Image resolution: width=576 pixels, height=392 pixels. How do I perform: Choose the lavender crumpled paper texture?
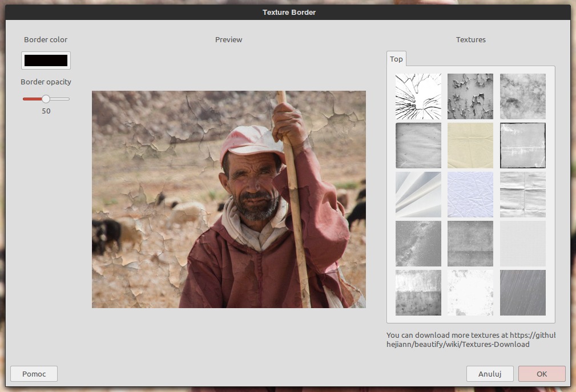tap(470, 195)
